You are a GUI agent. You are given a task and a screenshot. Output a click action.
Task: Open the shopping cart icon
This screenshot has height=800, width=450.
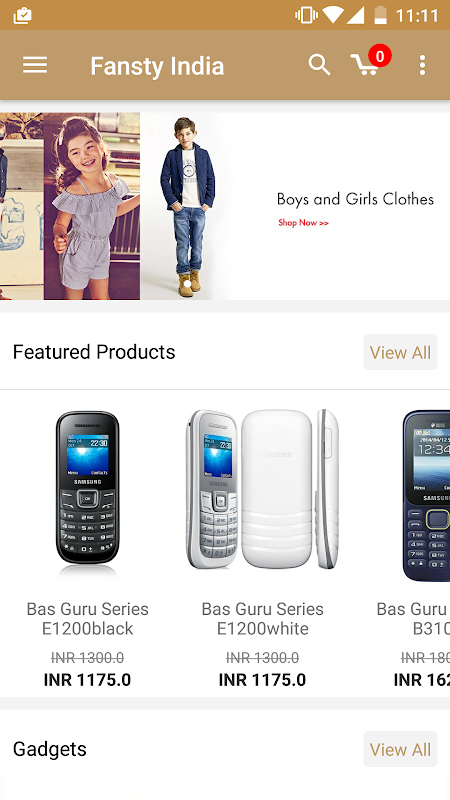point(365,65)
